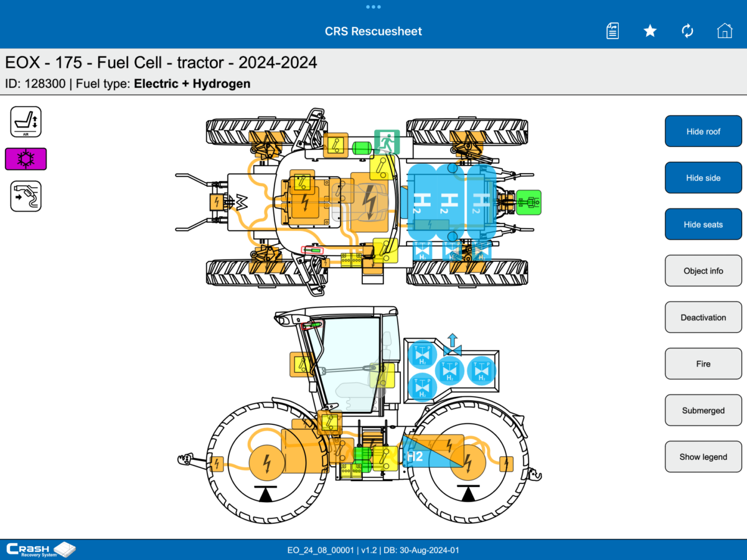747x560 pixels.
Task: Go to the home screen
Action: [x=724, y=31]
